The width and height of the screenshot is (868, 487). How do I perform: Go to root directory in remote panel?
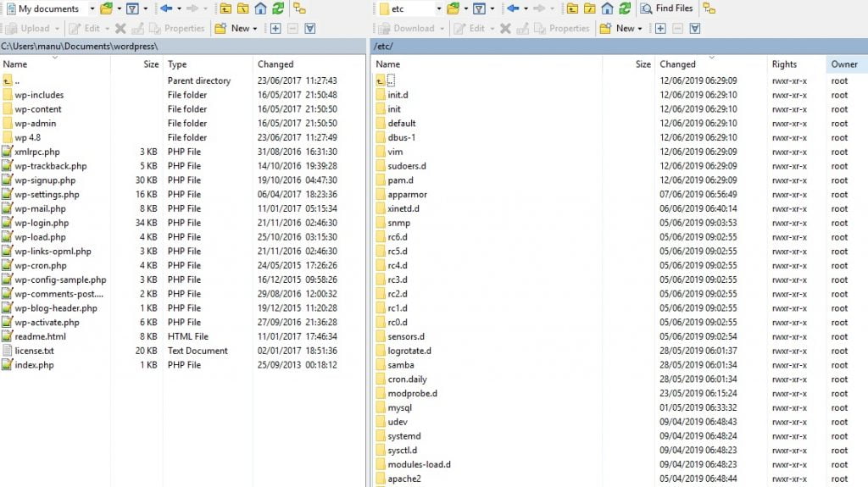tap(590, 8)
